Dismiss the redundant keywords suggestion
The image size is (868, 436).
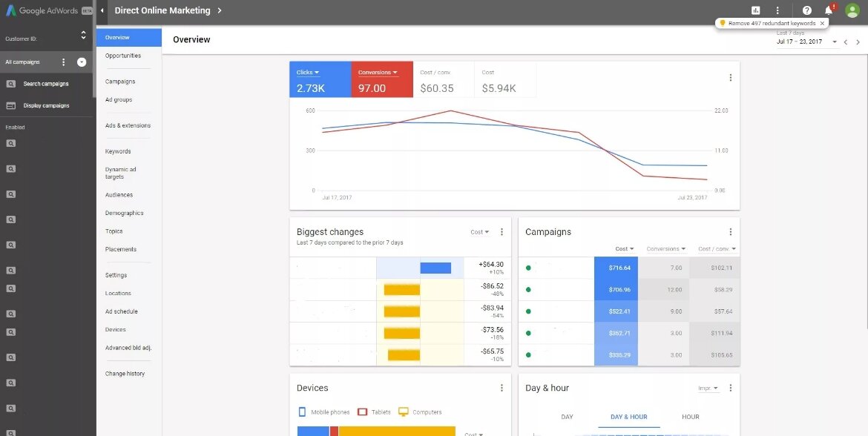[x=822, y=23]
